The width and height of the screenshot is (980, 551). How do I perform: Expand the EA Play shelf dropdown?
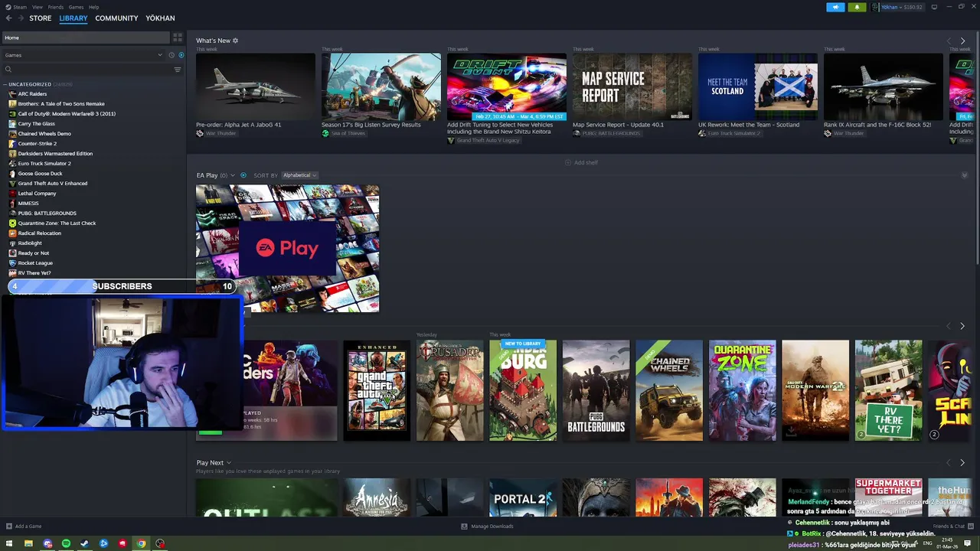[233, 175]
